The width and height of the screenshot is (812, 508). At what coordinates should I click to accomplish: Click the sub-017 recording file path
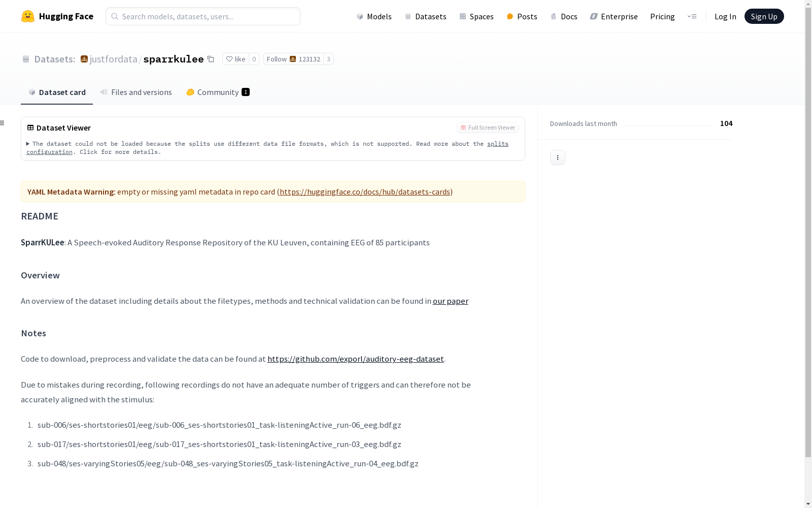(x=219, y=444)
